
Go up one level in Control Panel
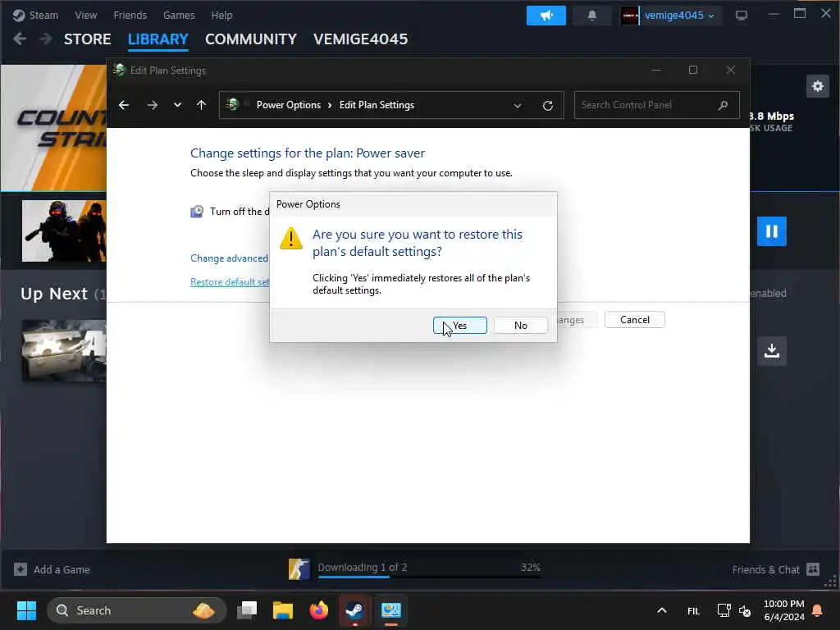[202, 105]
